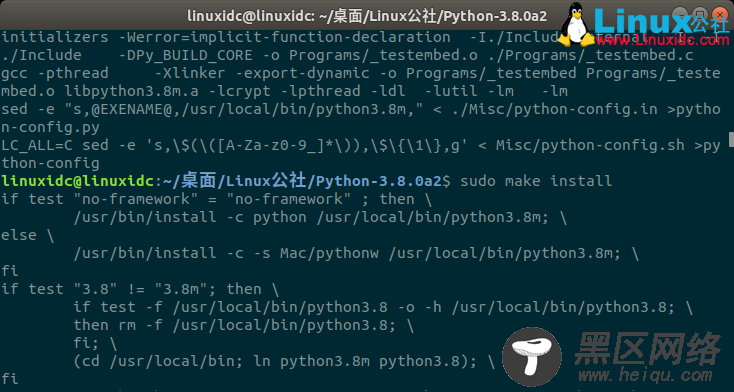This screenshot has width=734, height=392.
Task: Click the 'if test "no-framework" = "no-framework"' line
Action: (216, 199)
